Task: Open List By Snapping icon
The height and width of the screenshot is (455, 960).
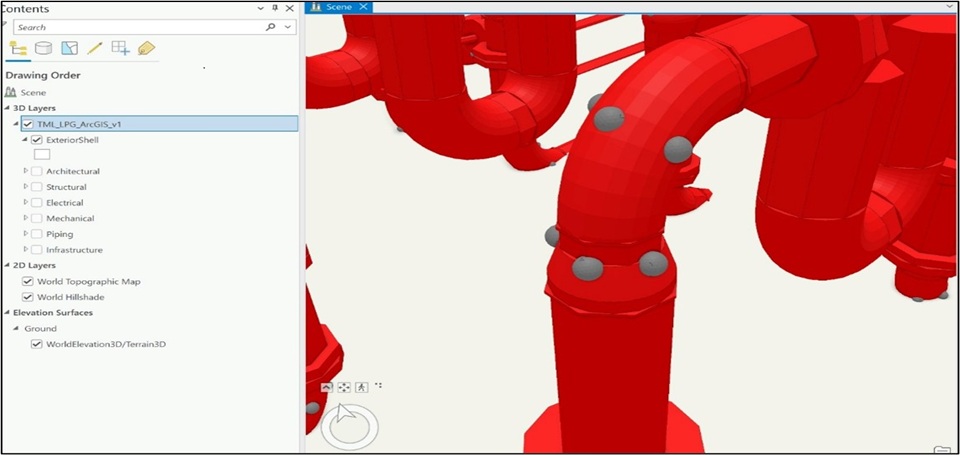Action: pyautogui.click(x=120, y=48)
